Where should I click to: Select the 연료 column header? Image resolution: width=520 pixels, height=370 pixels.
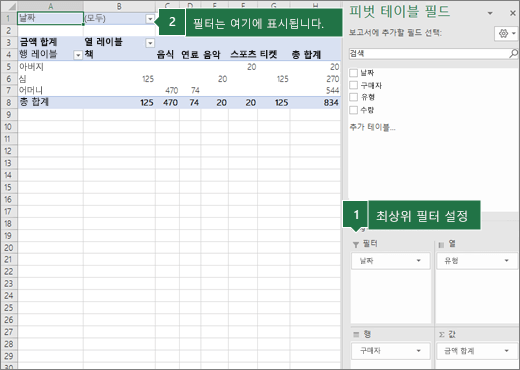tap(190, 54)
